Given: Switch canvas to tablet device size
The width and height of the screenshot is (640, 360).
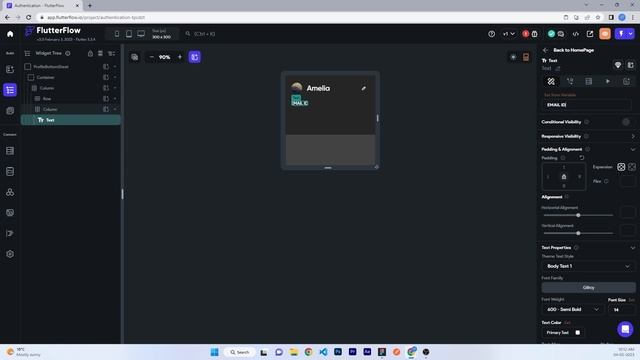Looking at the screenshot, I should (x=129, y=34).
